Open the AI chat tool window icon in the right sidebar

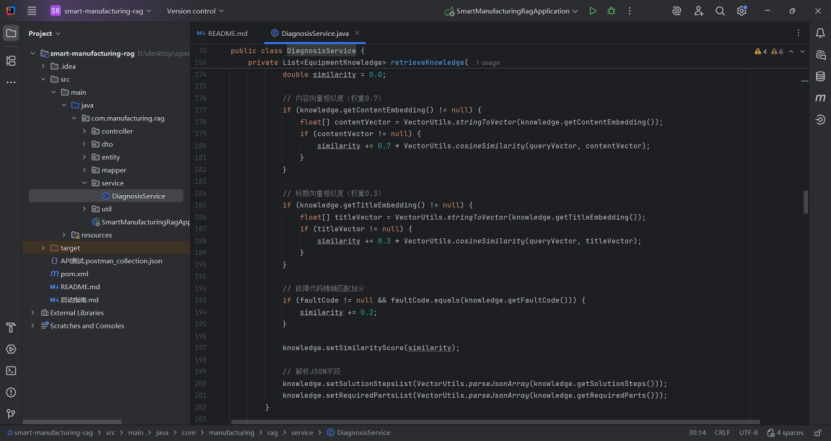tap(820, 55)
